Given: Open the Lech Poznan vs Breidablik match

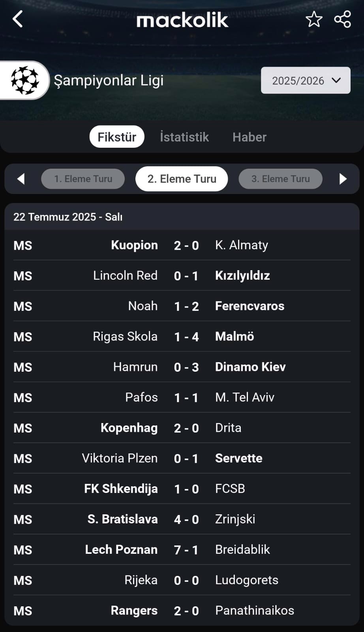Looking at the screenshot, I should [x=182, y=550].
